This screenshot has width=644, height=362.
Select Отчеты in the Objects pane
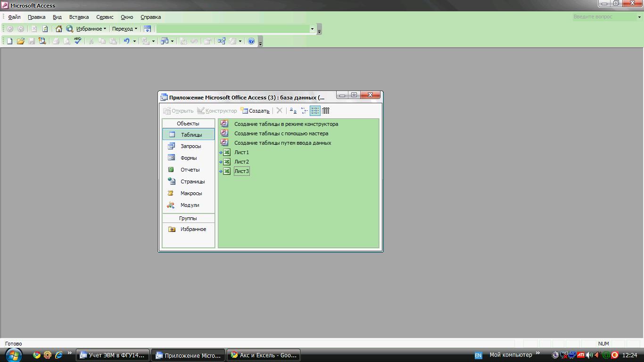pos(189,170)
